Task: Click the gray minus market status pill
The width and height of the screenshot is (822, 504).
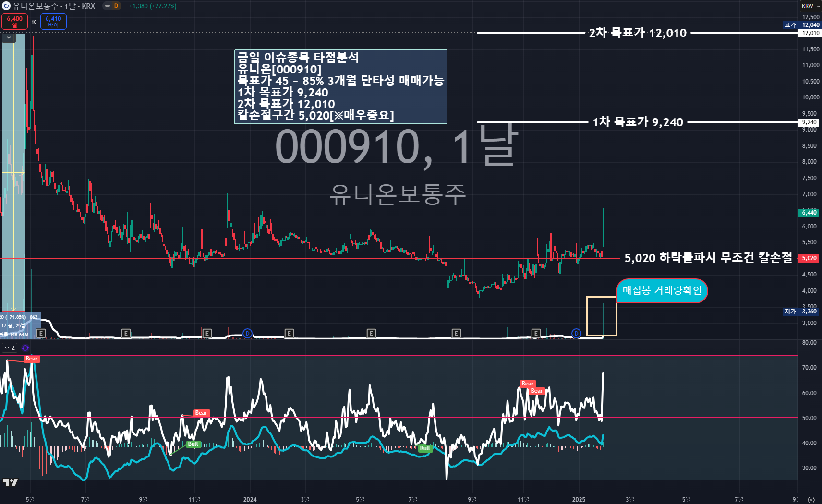Action: click(x=107, y=6)
